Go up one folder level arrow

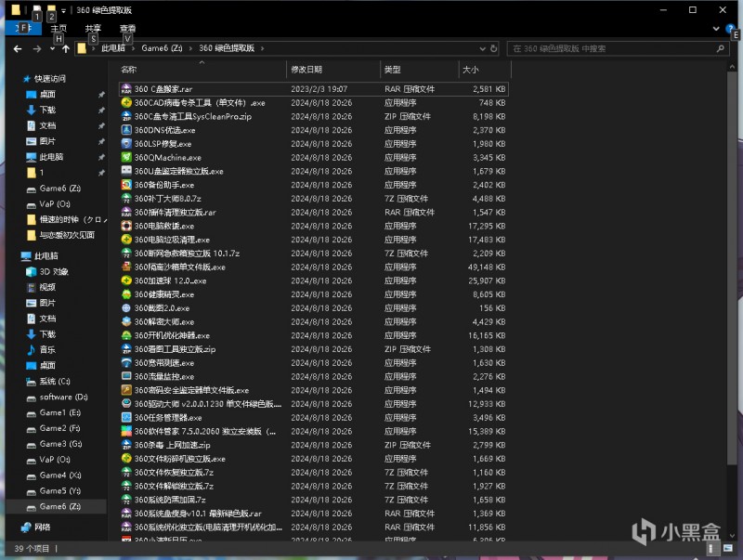tap(65, 49)
